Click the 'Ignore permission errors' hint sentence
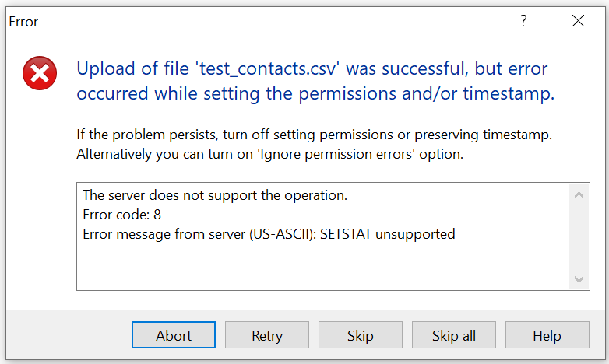Viewport: 609px width, 364px height. [270, 154]
